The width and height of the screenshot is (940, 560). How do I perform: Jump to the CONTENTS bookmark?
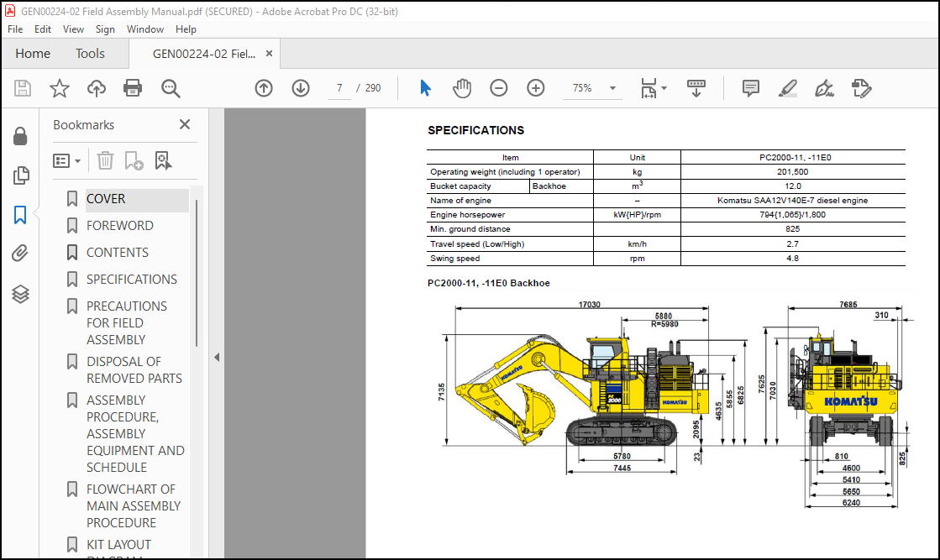tap(118, 252)
